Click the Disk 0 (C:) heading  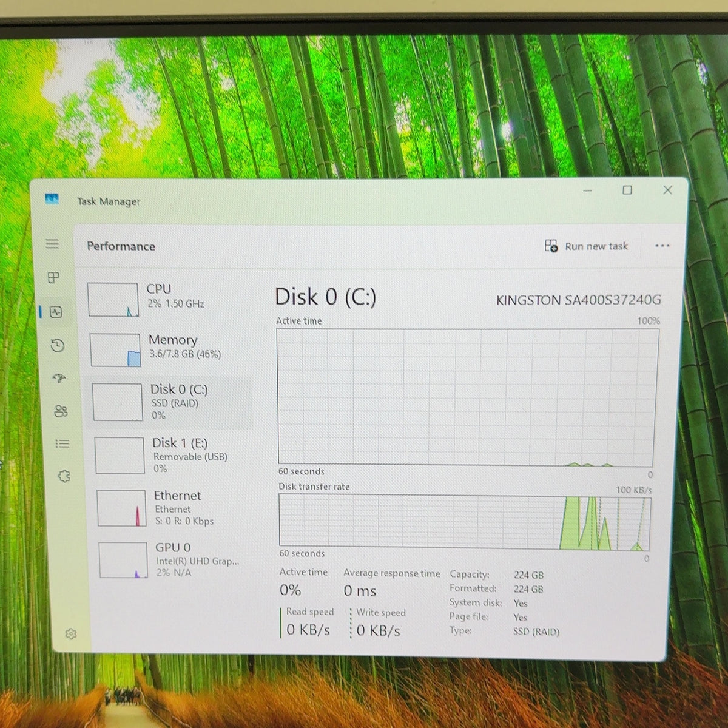(325, 297)
